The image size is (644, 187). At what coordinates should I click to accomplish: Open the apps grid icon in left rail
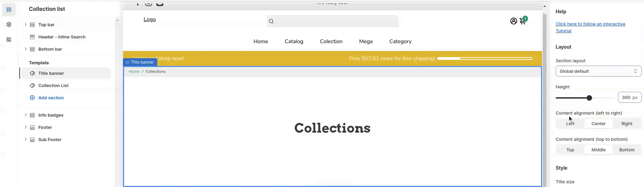[x=9, y=39]
